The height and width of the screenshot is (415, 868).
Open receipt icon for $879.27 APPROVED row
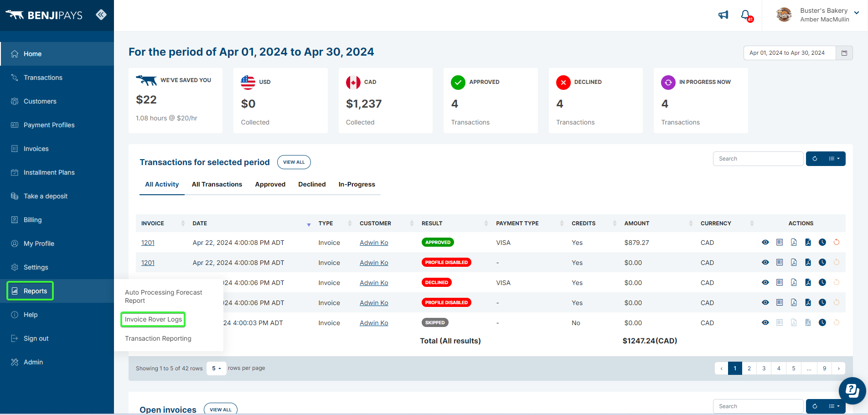coord(780,242)
